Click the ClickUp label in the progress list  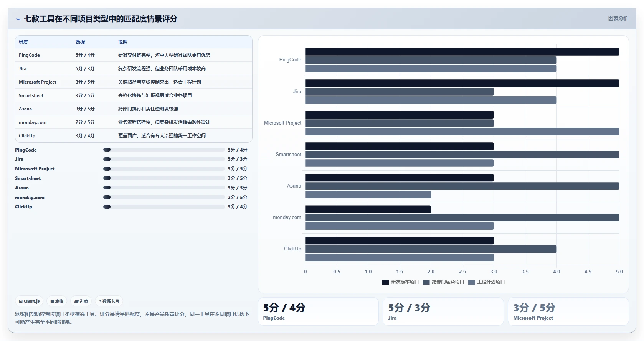point(23,207)
